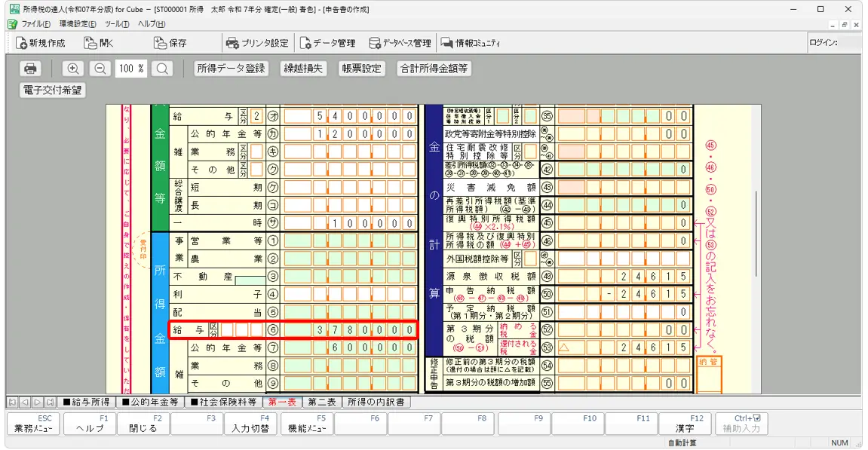Click the 電子交付希望 button

point(52,90)
